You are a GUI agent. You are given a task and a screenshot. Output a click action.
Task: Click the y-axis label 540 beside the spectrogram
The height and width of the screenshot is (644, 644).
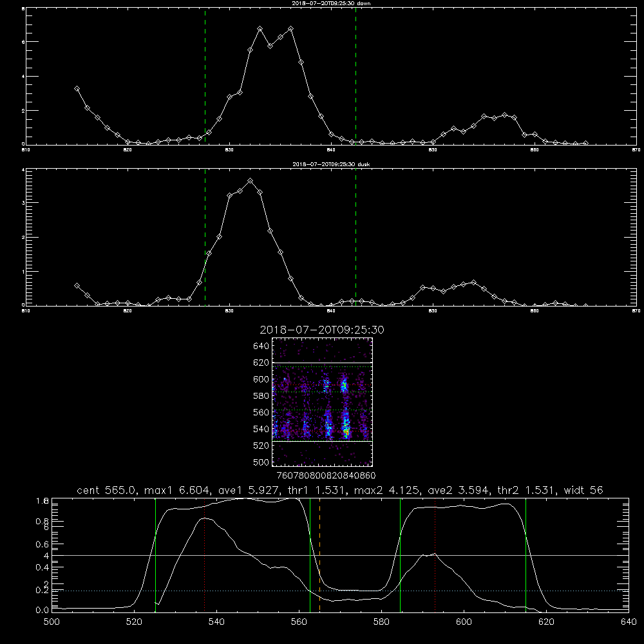tap(261, 429)
